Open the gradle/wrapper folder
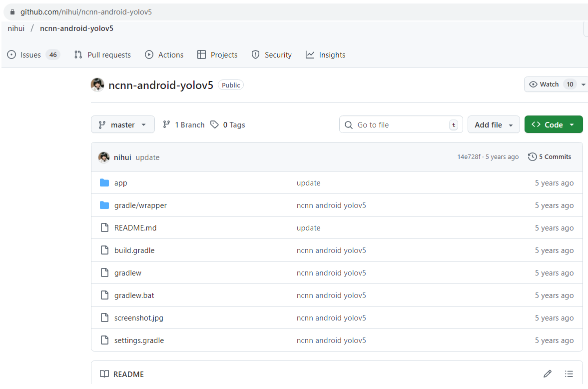Screen dimensions: 588x389 [x=140, y=206]
